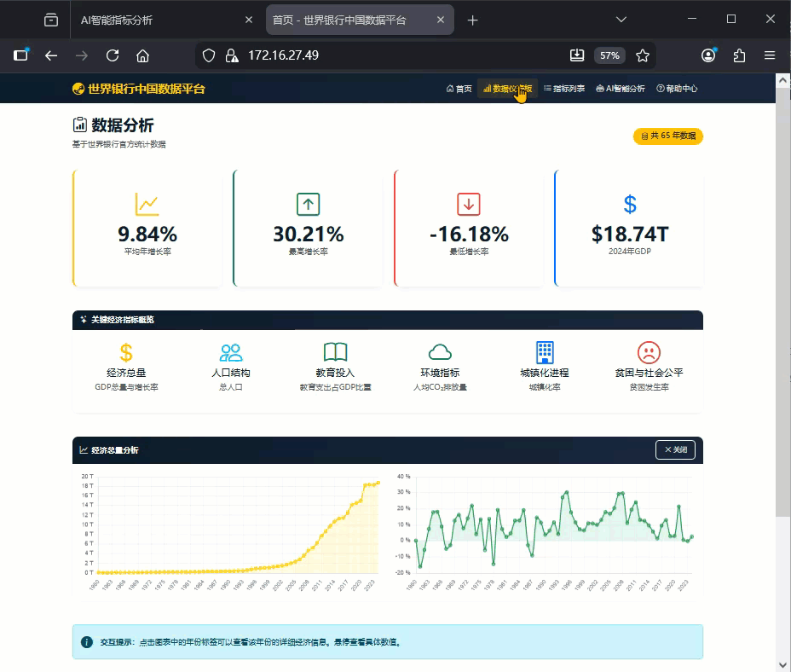Open 人口结构 people indicator icon
The height and width of the screenshot is (672, 791).
coord(231,352)
